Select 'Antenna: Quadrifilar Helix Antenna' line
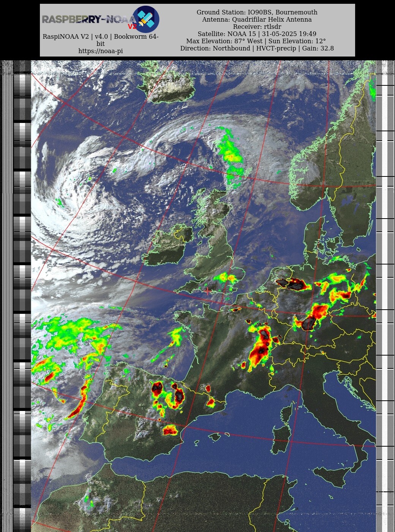395x532 pixels. point(257,19)
